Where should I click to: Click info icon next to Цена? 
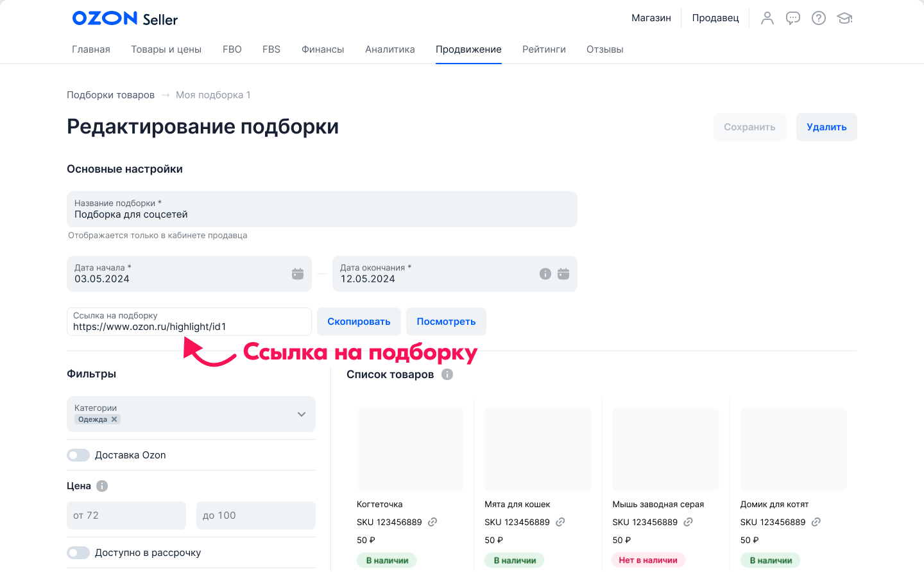(102, 486)
